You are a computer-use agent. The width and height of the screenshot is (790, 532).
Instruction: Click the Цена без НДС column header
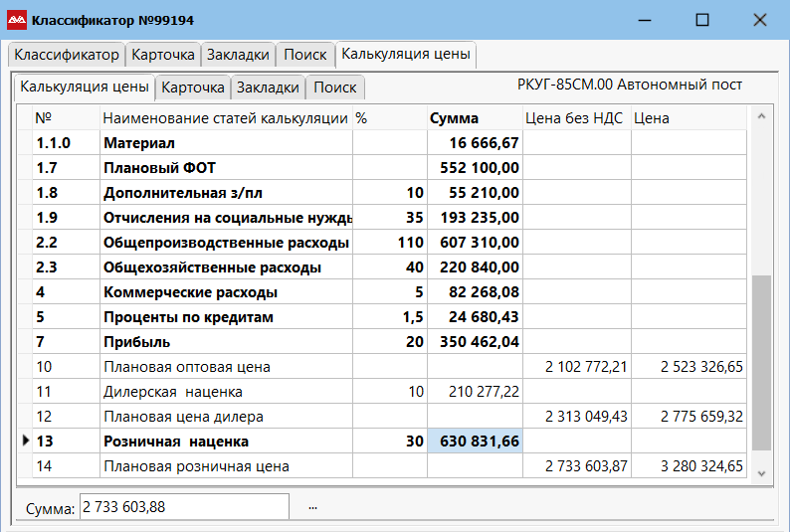pos(574,118)
